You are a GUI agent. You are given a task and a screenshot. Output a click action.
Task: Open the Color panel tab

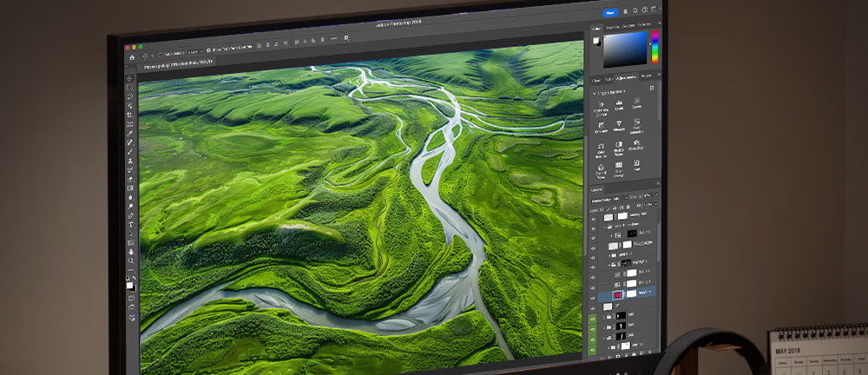596,29
